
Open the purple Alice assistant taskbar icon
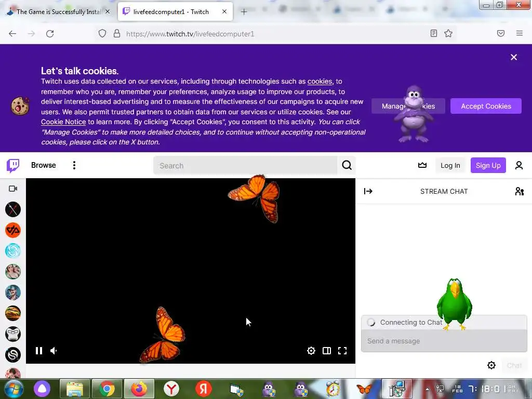coord(42,389)
